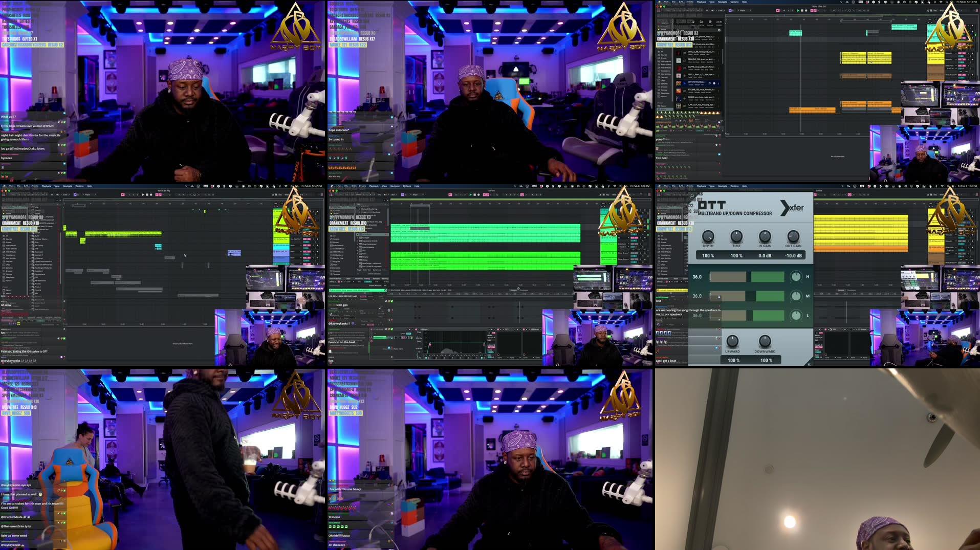Expand the Hybrid Reverb device folder
This screenshot has width=980, height=550.
pos(358,247)
